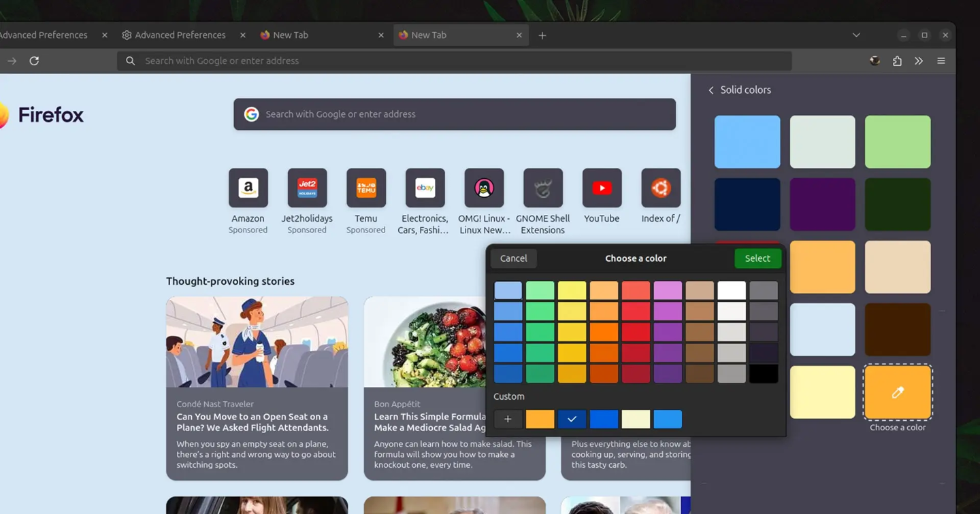
Task: Open the extensions manager
Action: (x=897, y=61)
